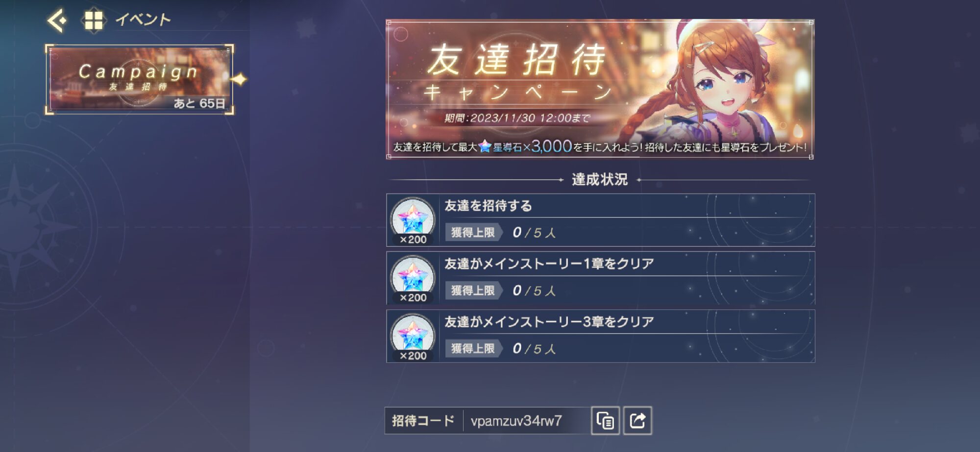The width and height of the screenshot is (980, 452).
Task: Tap star gem reward for 3章 clear mission
Action: 413,336
